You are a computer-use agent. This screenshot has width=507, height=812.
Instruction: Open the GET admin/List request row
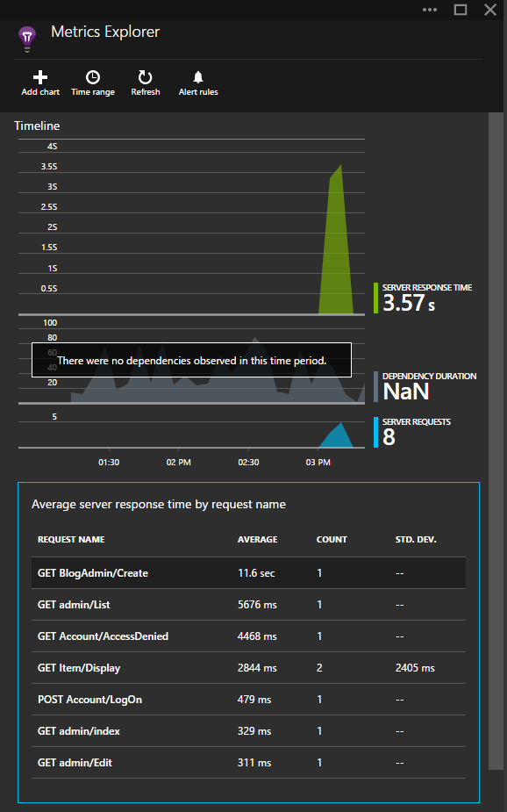point(248,604)
